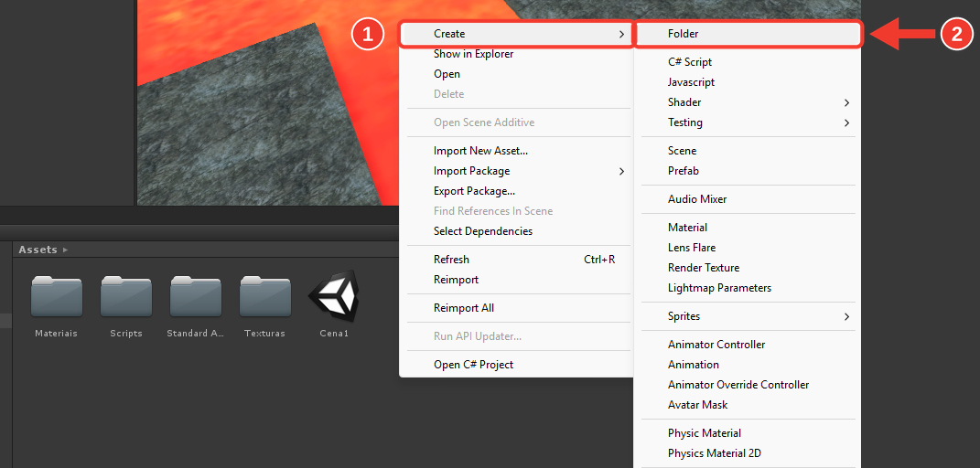
Task: Select Animation from the submenu
Action: [748, 365]
